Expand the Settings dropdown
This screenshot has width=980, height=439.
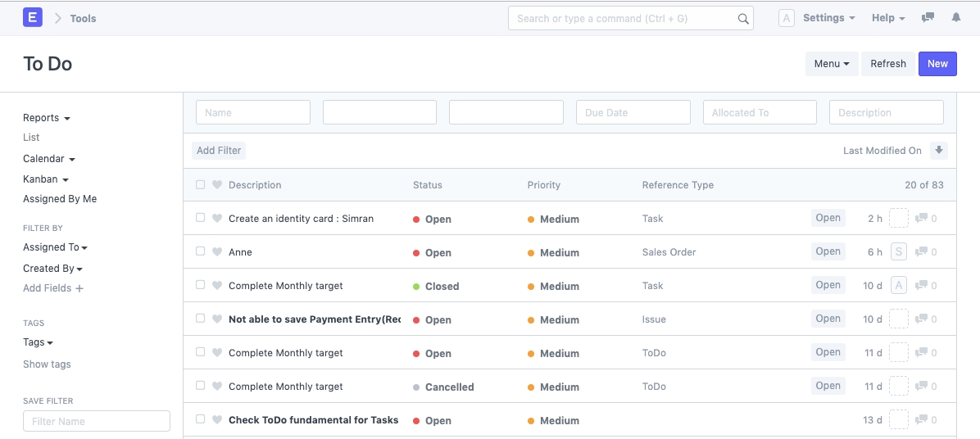pos(828,18)
